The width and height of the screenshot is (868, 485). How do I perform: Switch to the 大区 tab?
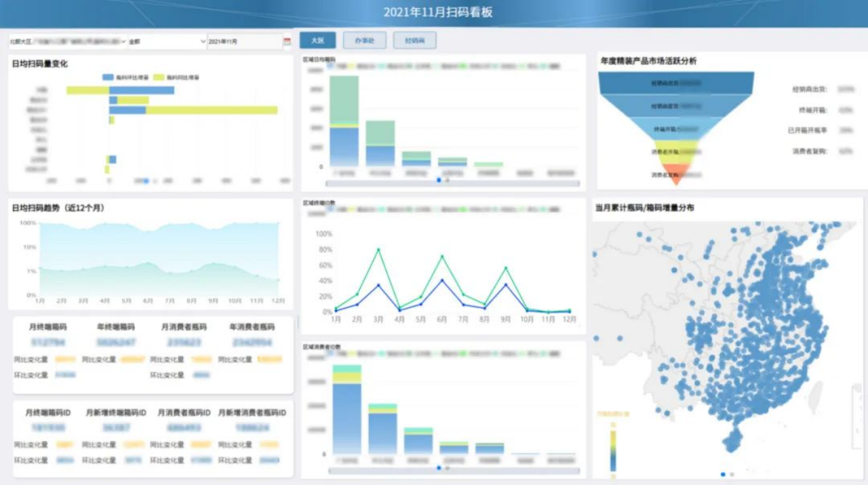(317, 41)
